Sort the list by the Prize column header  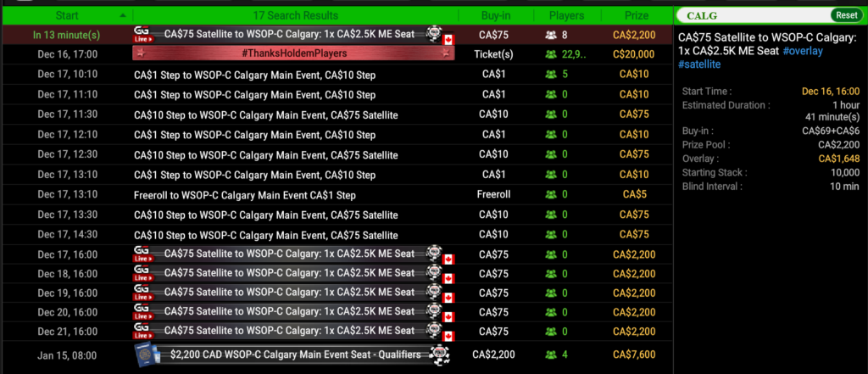click(x=636, y=15)
